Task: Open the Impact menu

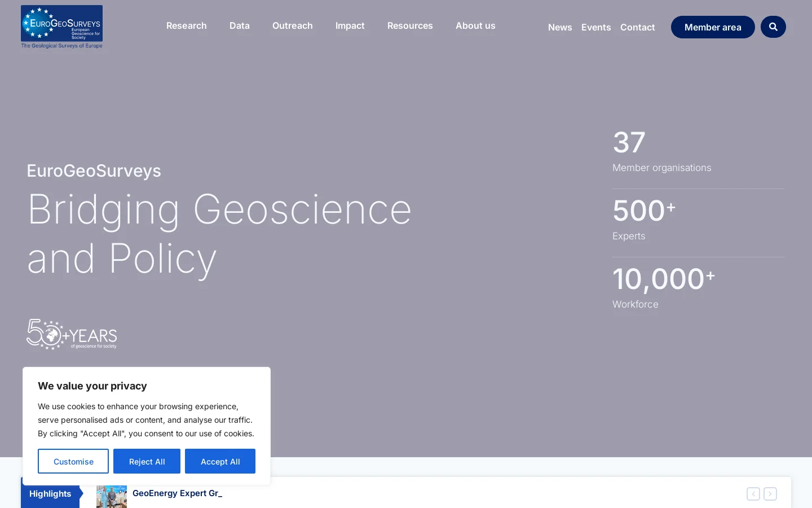Action: coord(350,26)
